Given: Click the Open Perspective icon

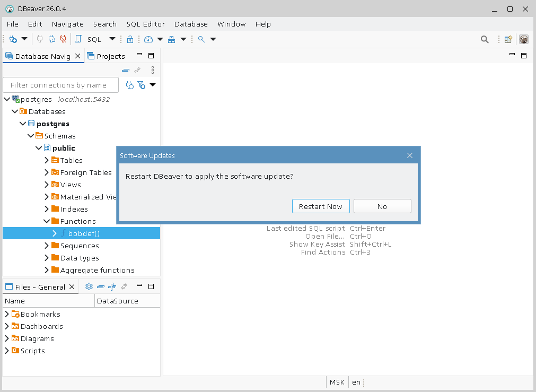Looking at the screenshot, I should tap(508, 39).
